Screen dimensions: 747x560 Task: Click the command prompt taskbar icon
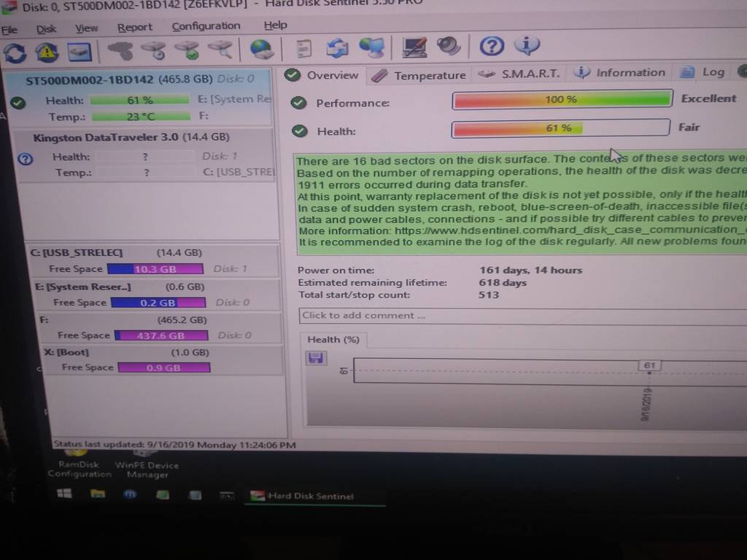(x=226, y=496)
